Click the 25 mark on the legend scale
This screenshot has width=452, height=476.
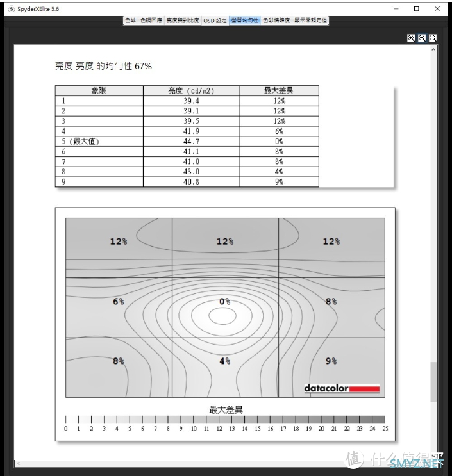point(385,429)
